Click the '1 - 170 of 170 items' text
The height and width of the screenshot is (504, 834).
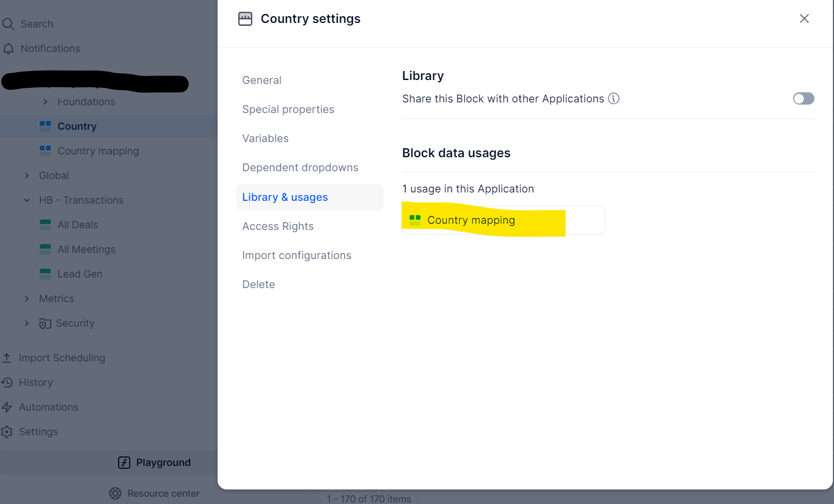pyautogui.click(x=369, y=498)
